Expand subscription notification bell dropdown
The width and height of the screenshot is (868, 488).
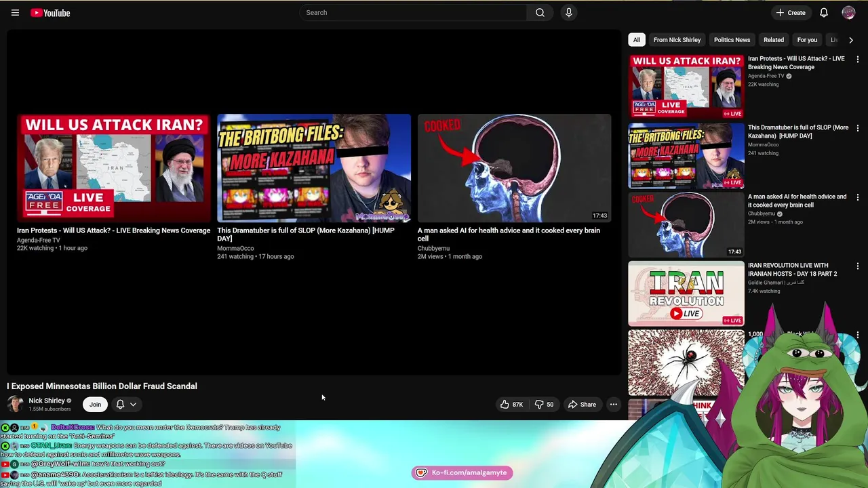pyautogui.click(x=126, y=405)
